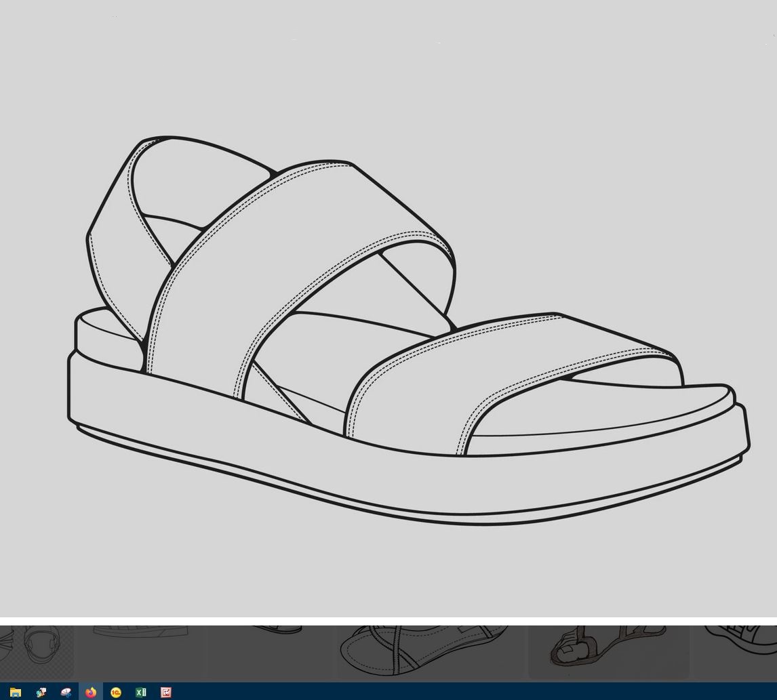Select the second thumbnail showing a shoe sole
The image size is (777, 700).
pos(140,651)
